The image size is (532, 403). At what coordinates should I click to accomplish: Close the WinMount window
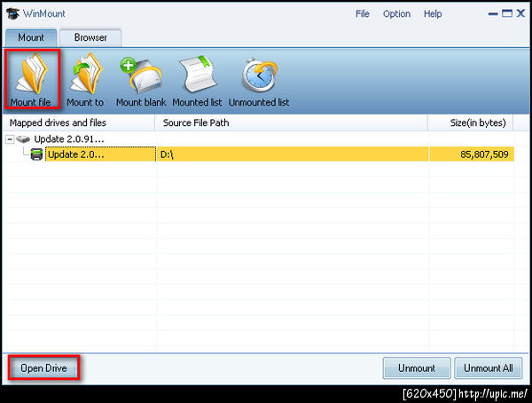tap(520, 13)
